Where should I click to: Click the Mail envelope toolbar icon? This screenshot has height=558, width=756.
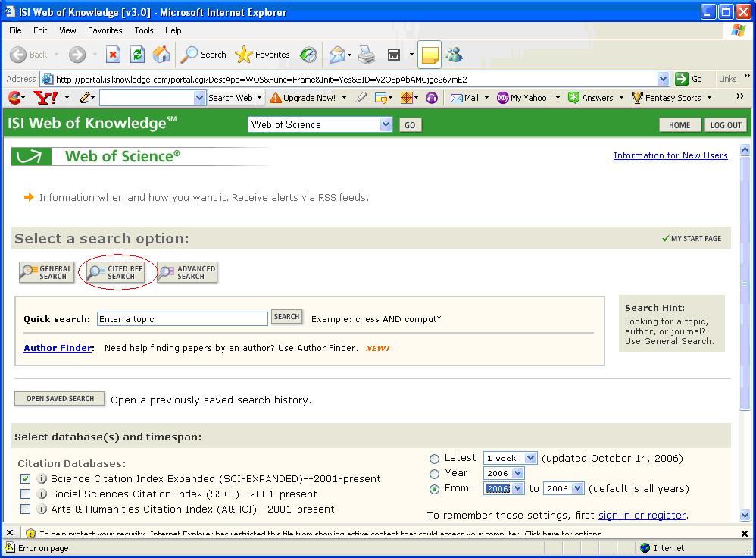(337, 55)
